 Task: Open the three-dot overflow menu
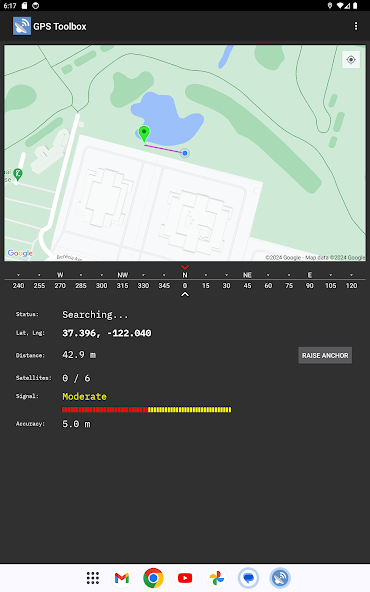[x=356, y=26]
